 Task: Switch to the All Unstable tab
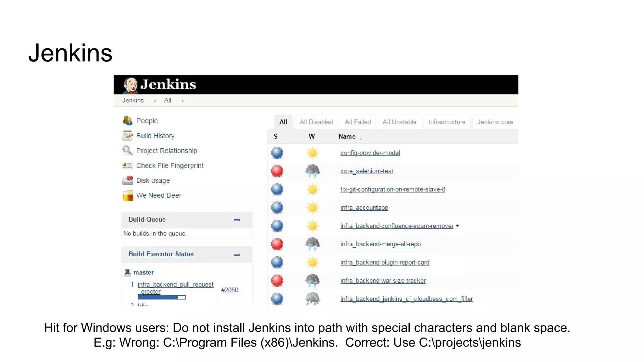tap(399, 122)
